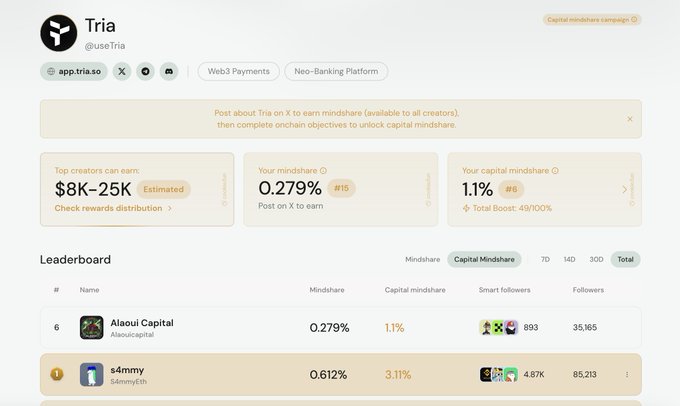The height and width of the screenshot is (406, 680).
Task: Select the 14D time range
Action: pyautogui.click(x=569, y=259)
